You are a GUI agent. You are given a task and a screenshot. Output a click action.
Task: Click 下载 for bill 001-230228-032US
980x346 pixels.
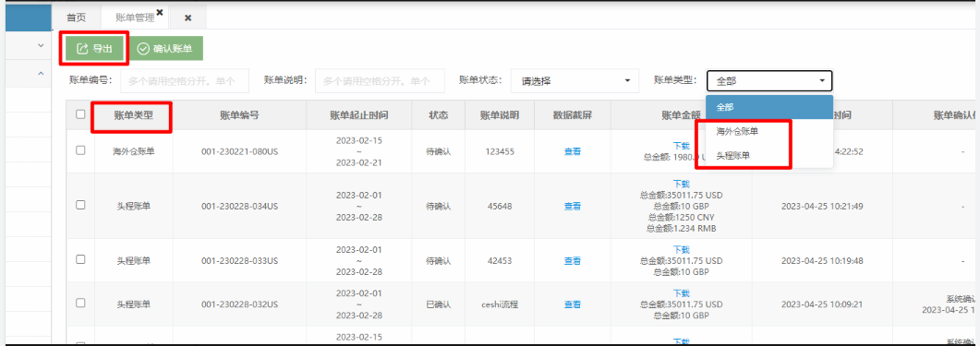682,292
